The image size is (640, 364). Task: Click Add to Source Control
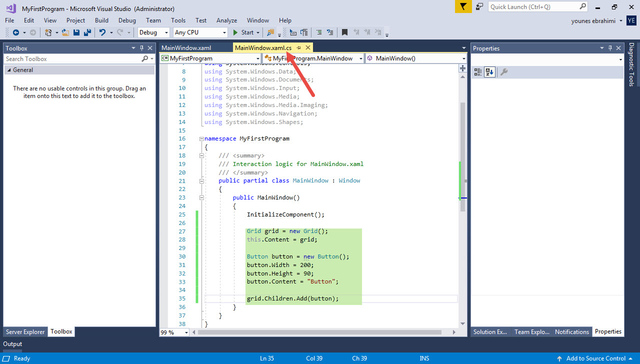click(595, 358)
